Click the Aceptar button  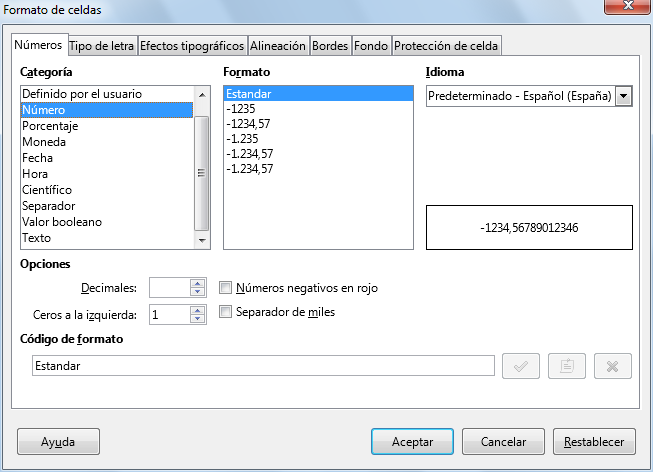tap(412, 442)
